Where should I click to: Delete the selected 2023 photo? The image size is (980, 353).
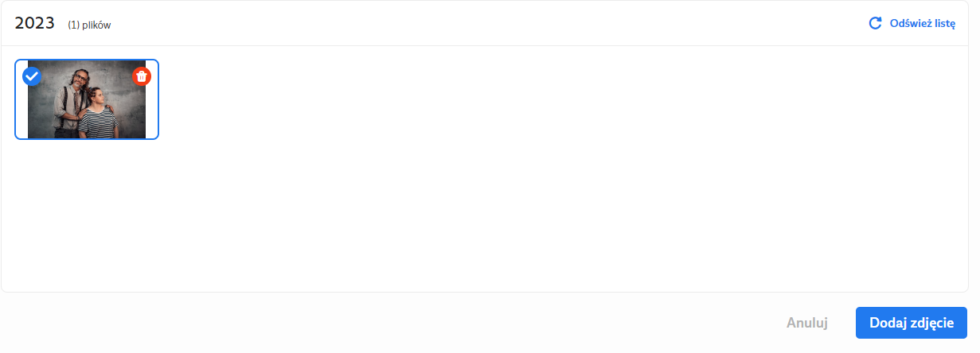[x=142, y=76]
